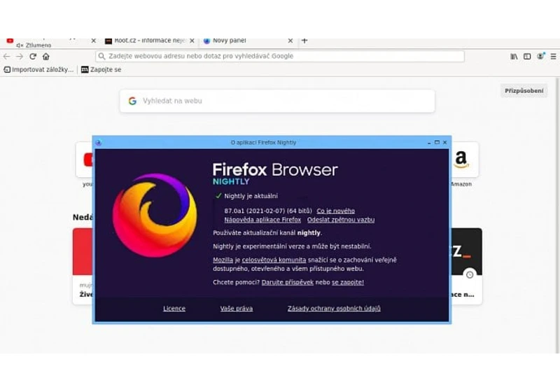The image size is (560, 392).
Task: Close the muted YouTube tab
Action: (94, 41)
